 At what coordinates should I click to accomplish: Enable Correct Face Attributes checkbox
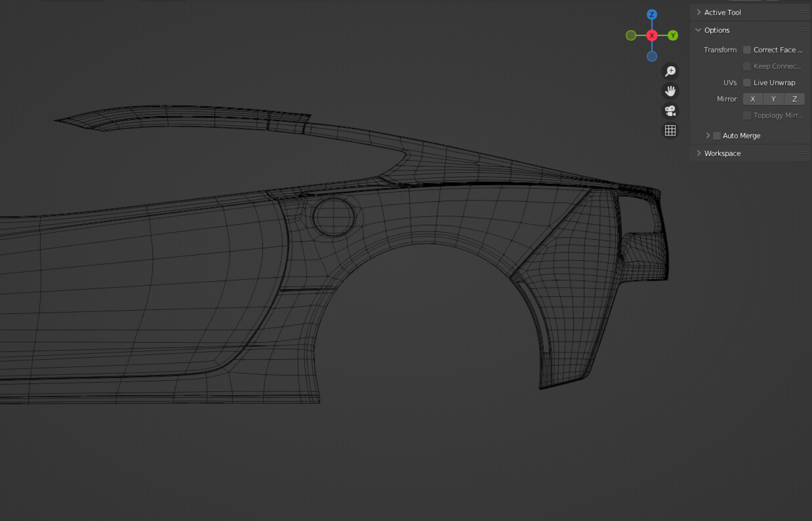pos(747,50)
